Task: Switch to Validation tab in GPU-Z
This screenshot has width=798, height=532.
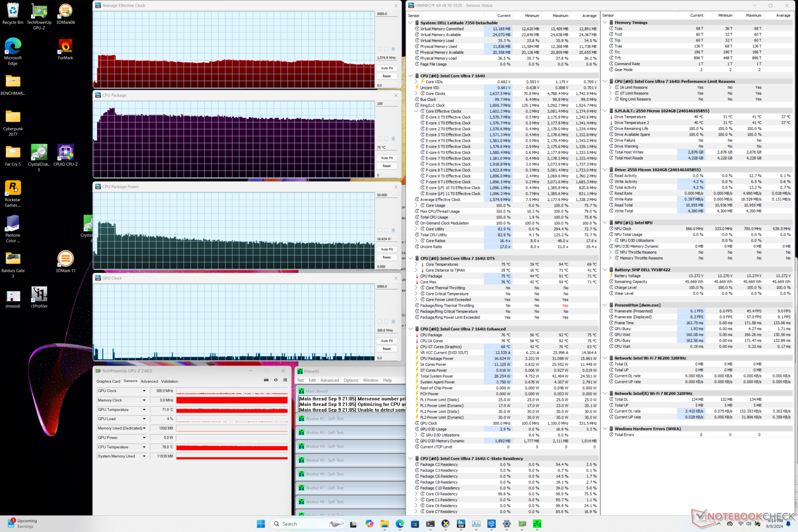Action: [169, 381]
